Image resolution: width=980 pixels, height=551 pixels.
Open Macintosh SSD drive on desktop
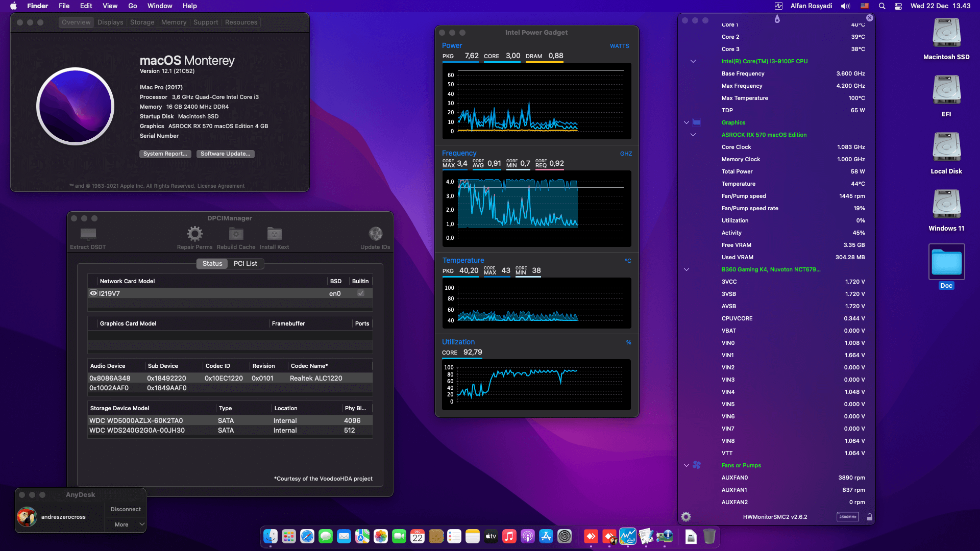coord(946,33)
